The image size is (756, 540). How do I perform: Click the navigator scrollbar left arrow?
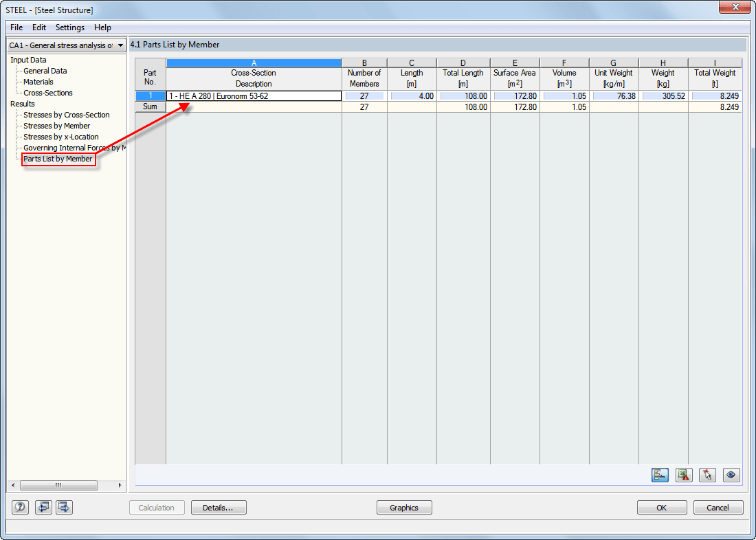[x=14, y=485]
